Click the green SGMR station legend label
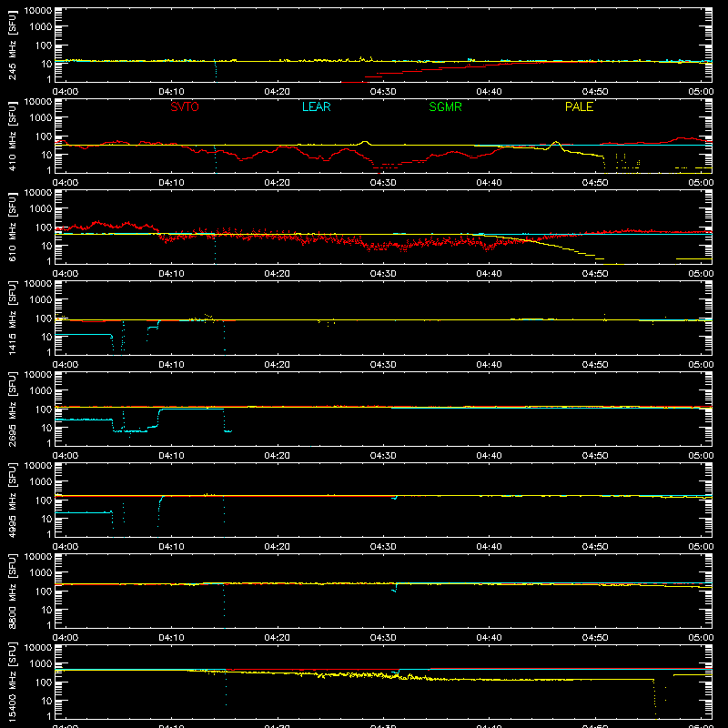Screen dimensions: 728x728 445,106
